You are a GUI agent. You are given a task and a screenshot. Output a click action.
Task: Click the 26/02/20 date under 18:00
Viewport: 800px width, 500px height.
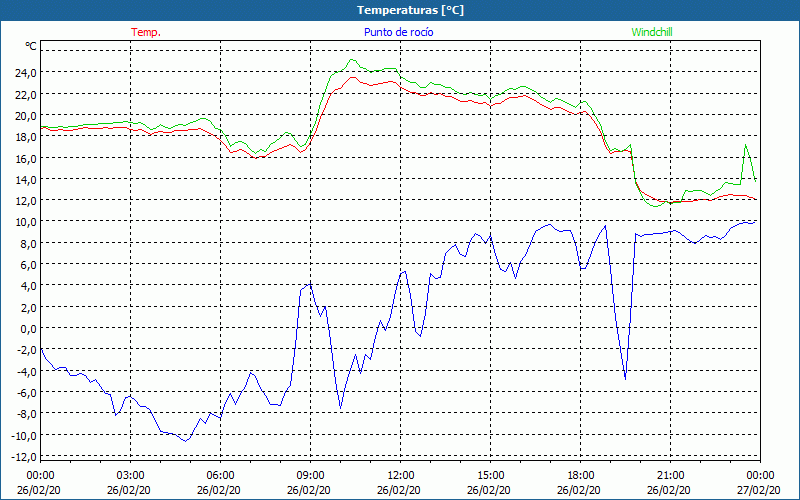coord(579,490)
